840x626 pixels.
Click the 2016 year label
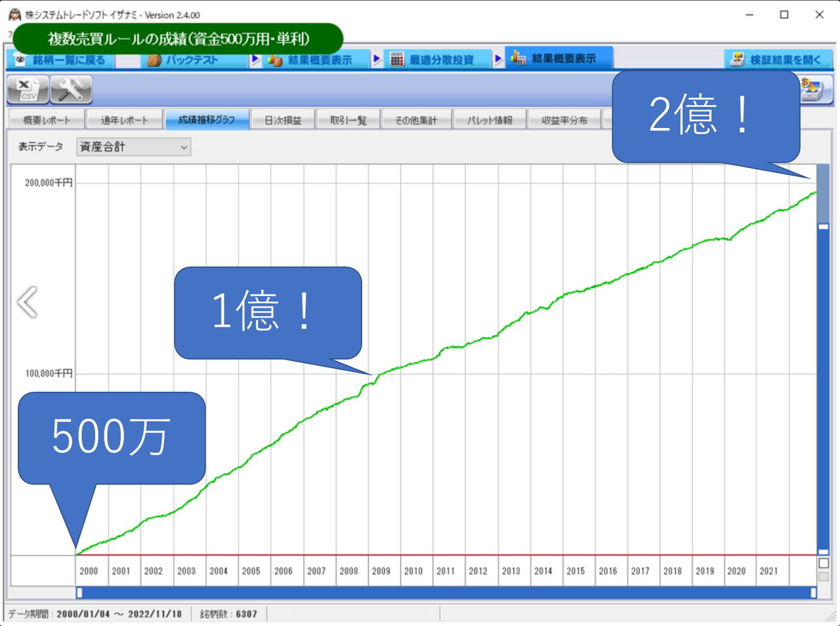click(608, 571)
